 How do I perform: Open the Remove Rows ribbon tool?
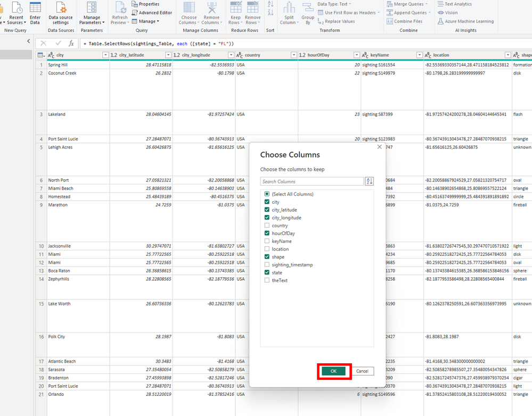pyautogui.click(x=253, y=13)
